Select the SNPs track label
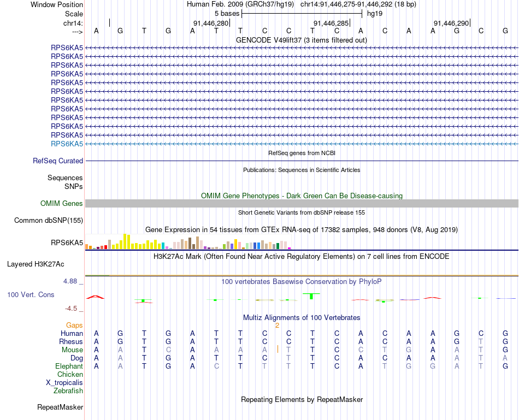 tap(74, 186)
